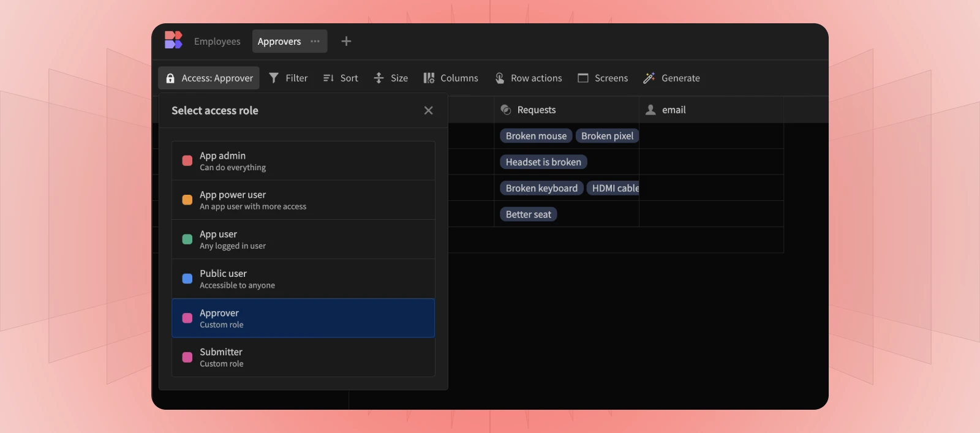The image size is (980, 433).
Task: Add a new table with plus icon
Action: click(346, 41)
